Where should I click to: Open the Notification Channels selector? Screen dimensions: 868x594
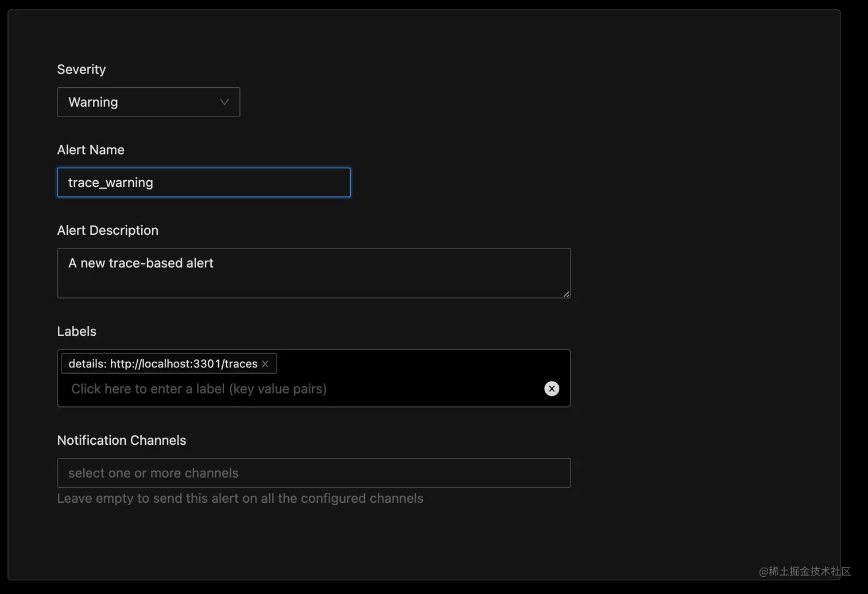[x=313, y=473]
